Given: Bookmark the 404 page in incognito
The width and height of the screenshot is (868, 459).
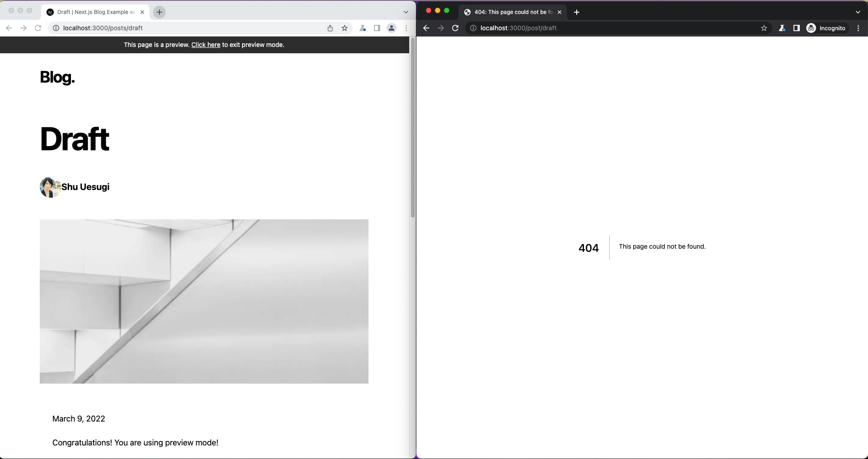Looking at the screenshot, I should pyautogui.click(x=764, y=28).
